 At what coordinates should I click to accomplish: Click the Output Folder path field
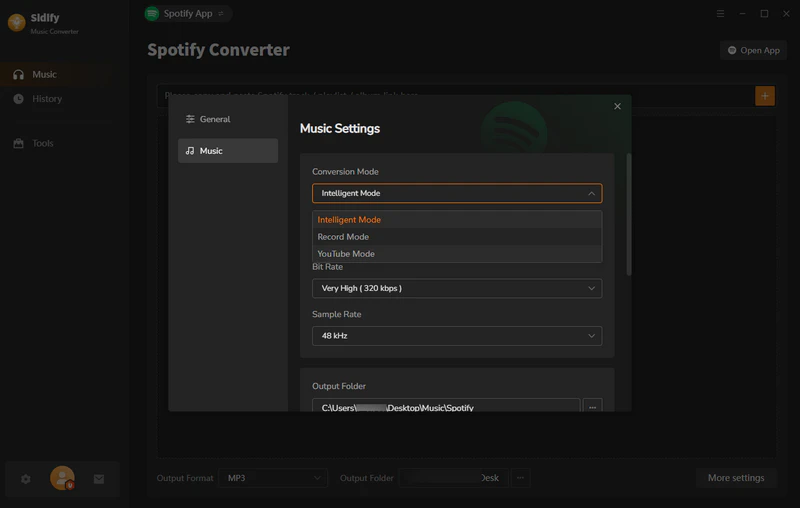coord(446,405)
